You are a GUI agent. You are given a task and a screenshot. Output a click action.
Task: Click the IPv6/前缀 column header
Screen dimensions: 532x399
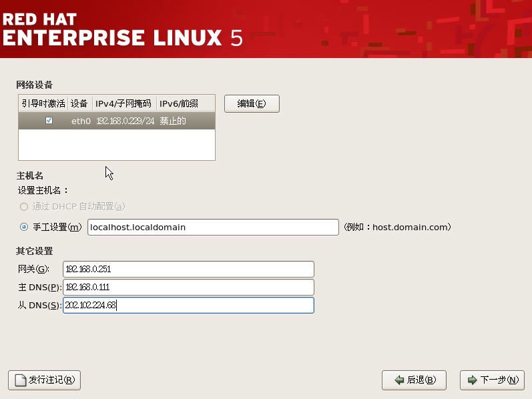178,103
